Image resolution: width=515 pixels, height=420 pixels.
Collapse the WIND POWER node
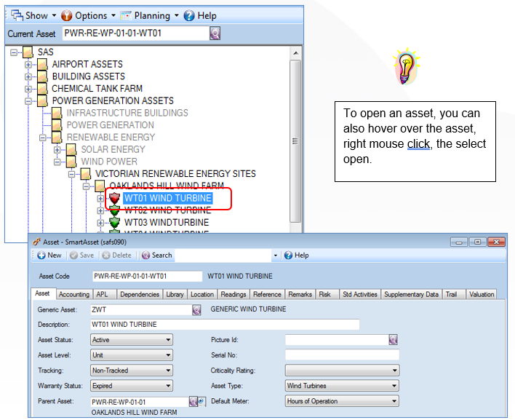pos(57,162)
